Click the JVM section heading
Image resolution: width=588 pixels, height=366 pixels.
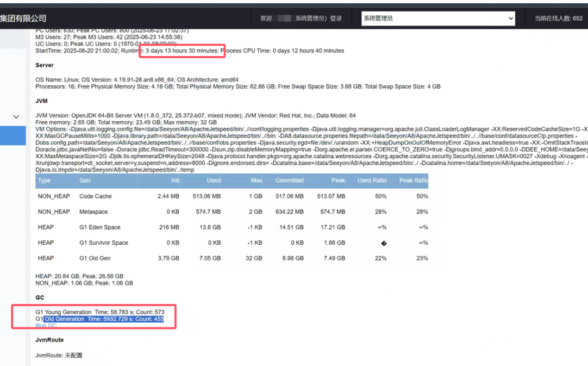(41, 101)
